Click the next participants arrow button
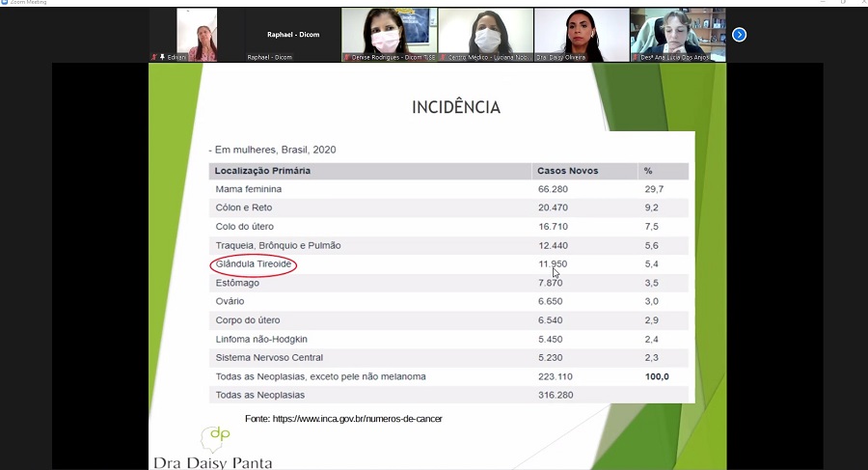 (x=739, y=35)
